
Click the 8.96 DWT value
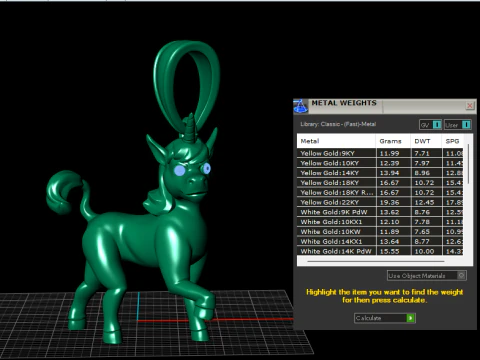coord(422,173)
